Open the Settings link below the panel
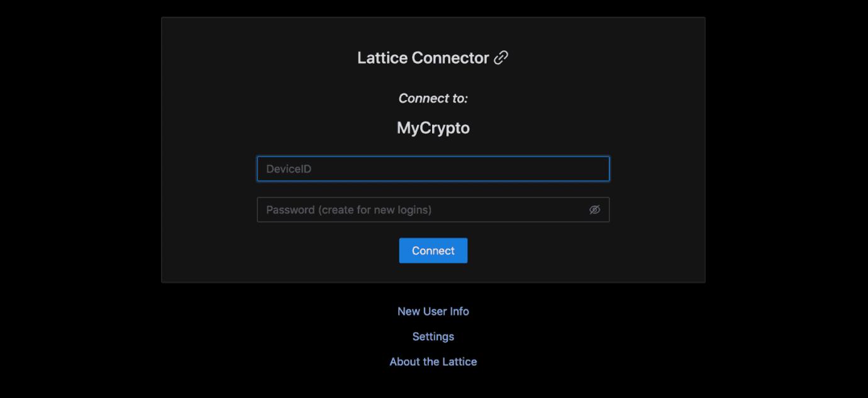Screen dimensions: 868x398 pos(433,336)
